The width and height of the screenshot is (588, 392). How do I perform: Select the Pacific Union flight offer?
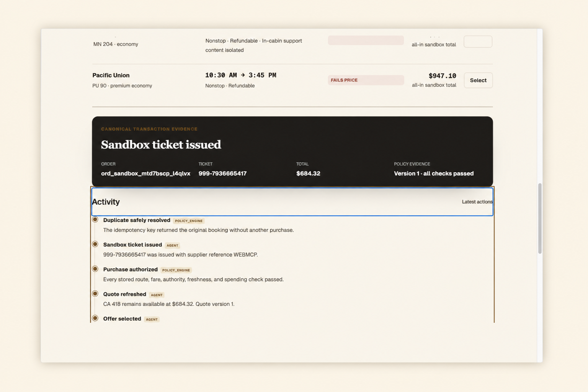[478, 80]
